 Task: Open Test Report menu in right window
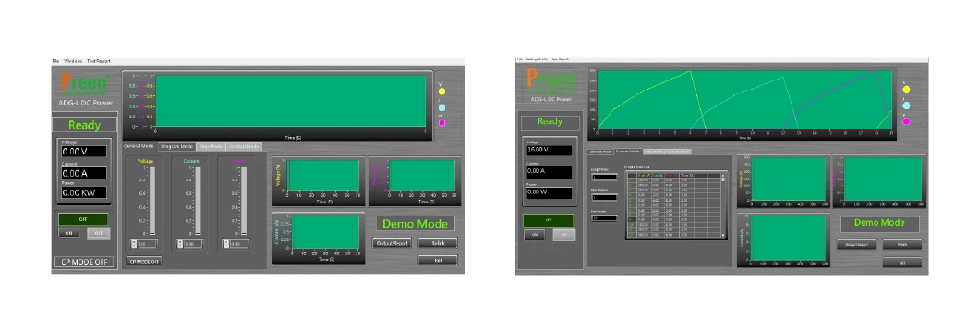560,59
